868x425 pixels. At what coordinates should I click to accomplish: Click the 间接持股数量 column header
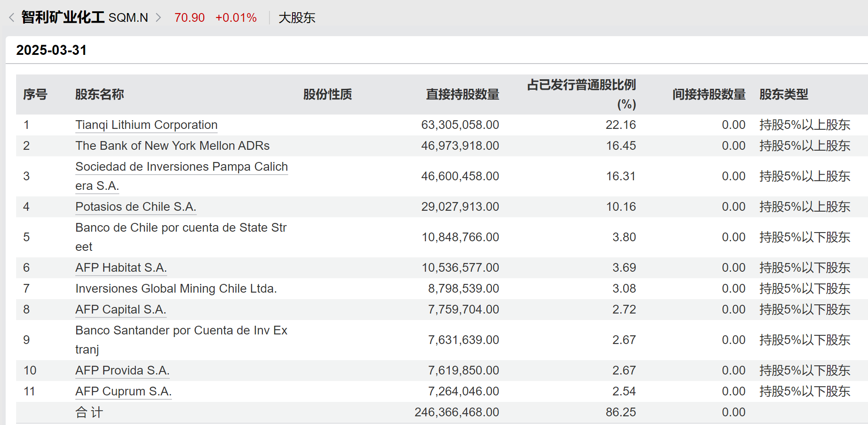coord(709,94)
